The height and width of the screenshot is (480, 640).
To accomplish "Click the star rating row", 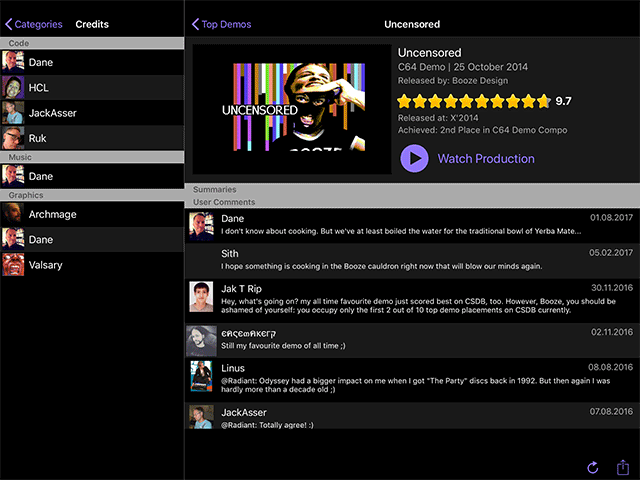I will pyautogui.click(x=474, y=101).
